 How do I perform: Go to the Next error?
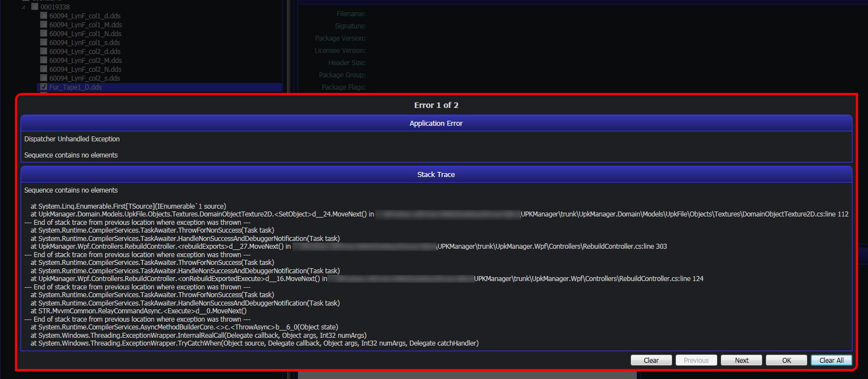(x=741, y=360)
